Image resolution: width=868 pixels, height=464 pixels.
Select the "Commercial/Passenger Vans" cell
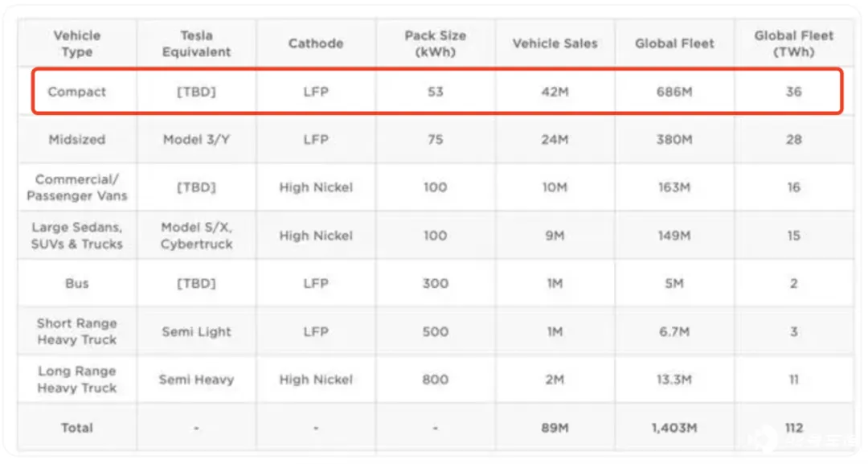(77, 187)
